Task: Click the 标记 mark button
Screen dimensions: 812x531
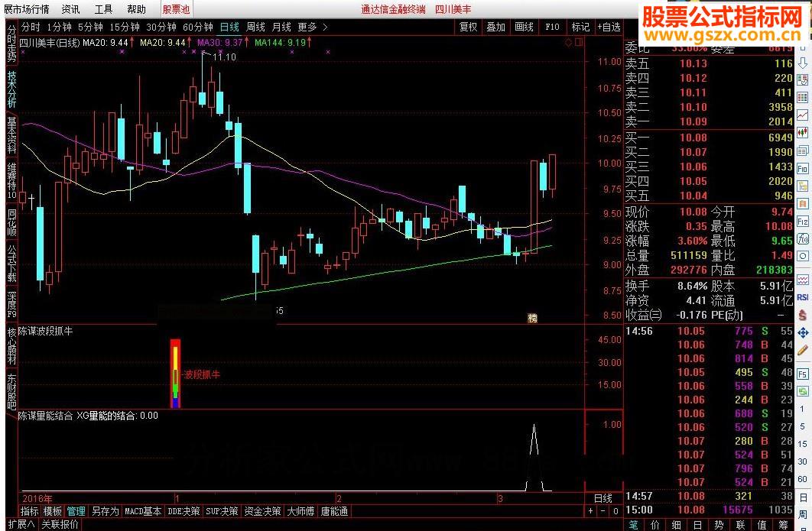Action: pyautogui.click(x=580, y=27)
